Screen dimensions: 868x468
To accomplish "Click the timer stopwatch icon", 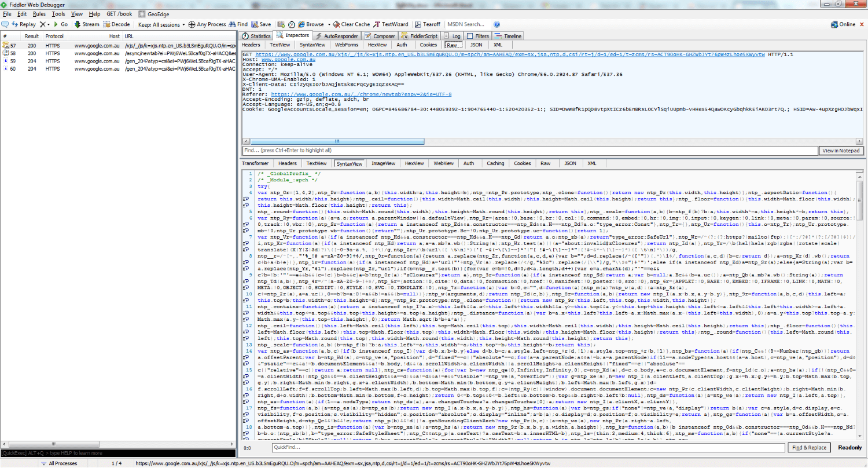I will (x=291, y=24).
